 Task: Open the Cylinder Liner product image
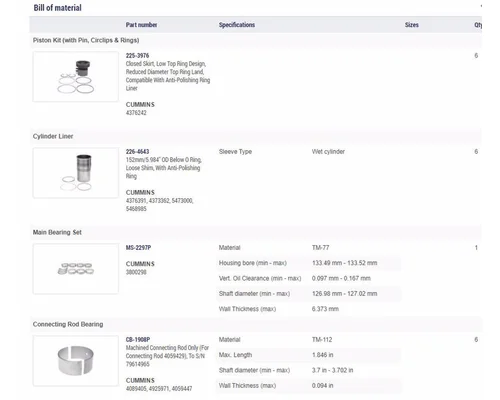(x=76, y=173)
